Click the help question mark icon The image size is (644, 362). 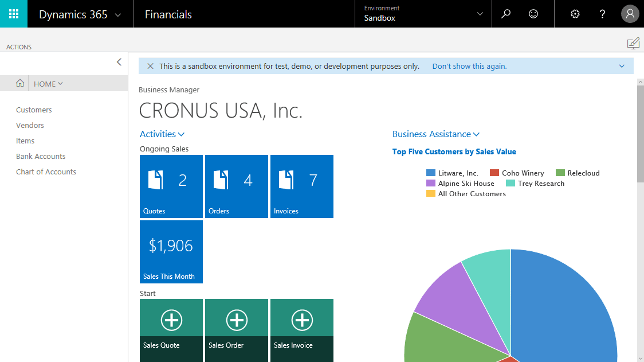602,14
